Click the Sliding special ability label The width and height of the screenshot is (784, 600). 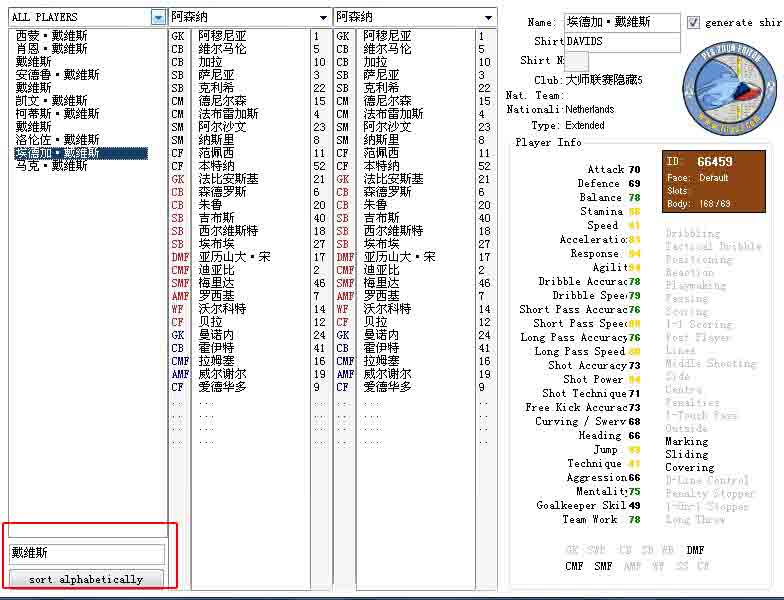click(686, 454)
